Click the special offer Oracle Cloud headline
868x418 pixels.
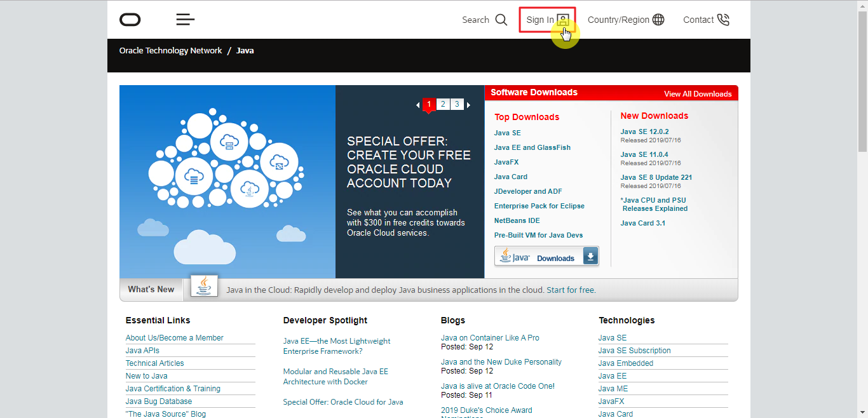[409, 162]
